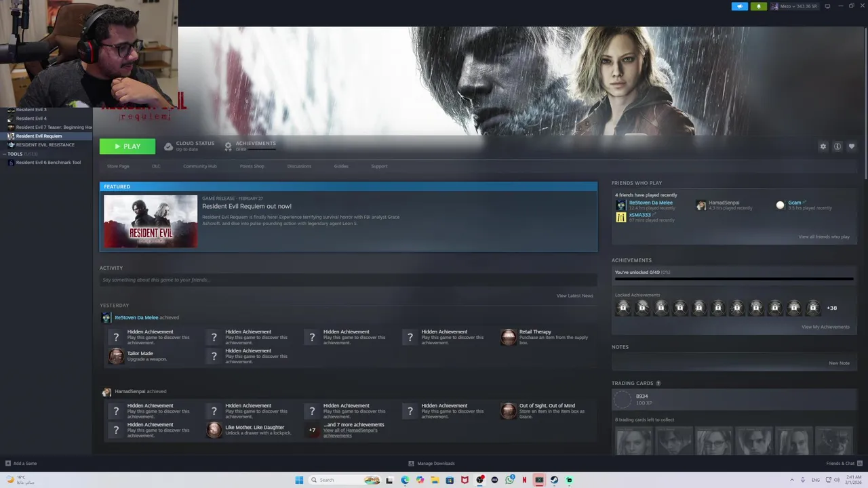
Task: Click the first locked achievement icon
Action: (x=623, y=308)
